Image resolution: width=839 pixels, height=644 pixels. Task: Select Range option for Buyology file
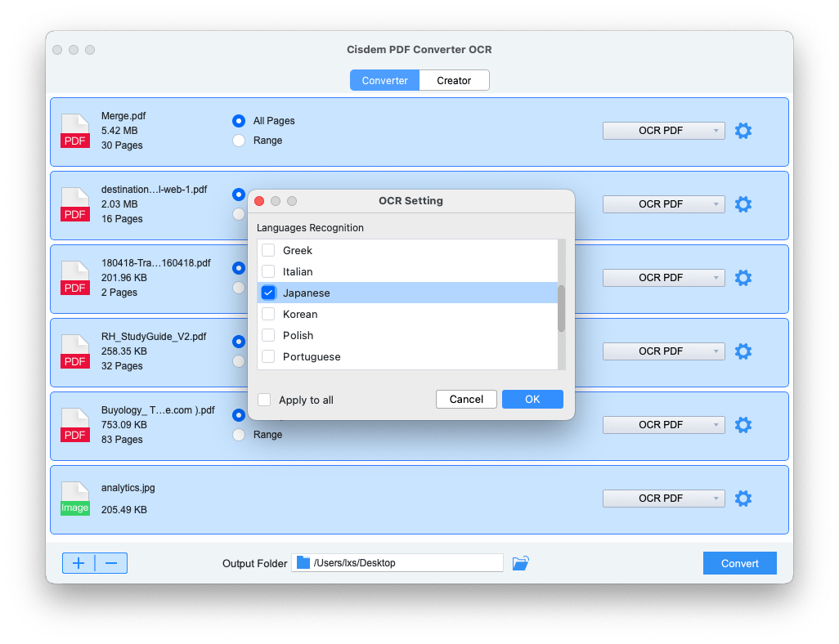[239, 434]
